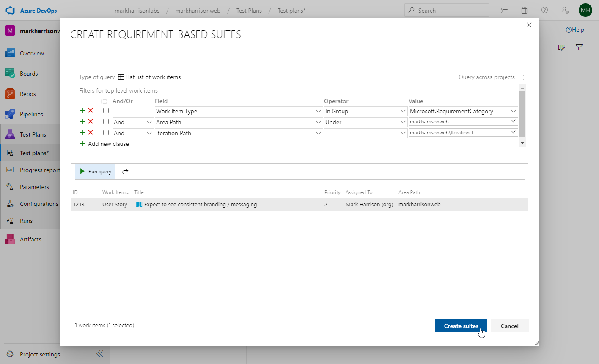Screen dimensions: 599x364
Task: Open the filter funnel icon
Action: click(x=579, y=48)
